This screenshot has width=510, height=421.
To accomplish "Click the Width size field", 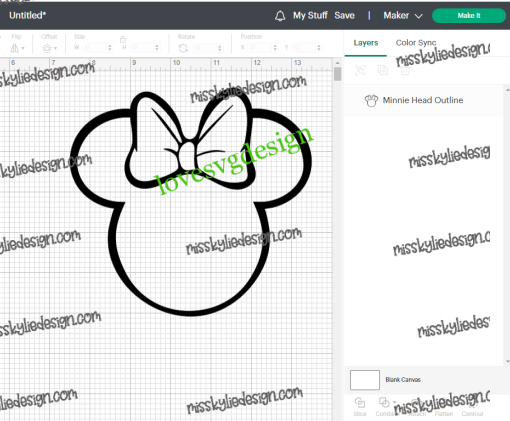I will (95, 48).
